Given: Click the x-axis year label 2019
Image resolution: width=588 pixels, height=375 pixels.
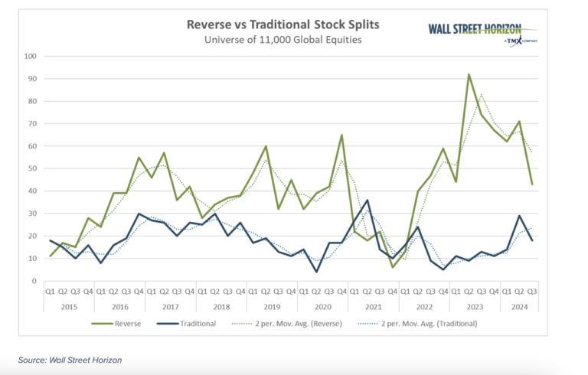Looking at the screenshot, I should (x=272, y=307).
